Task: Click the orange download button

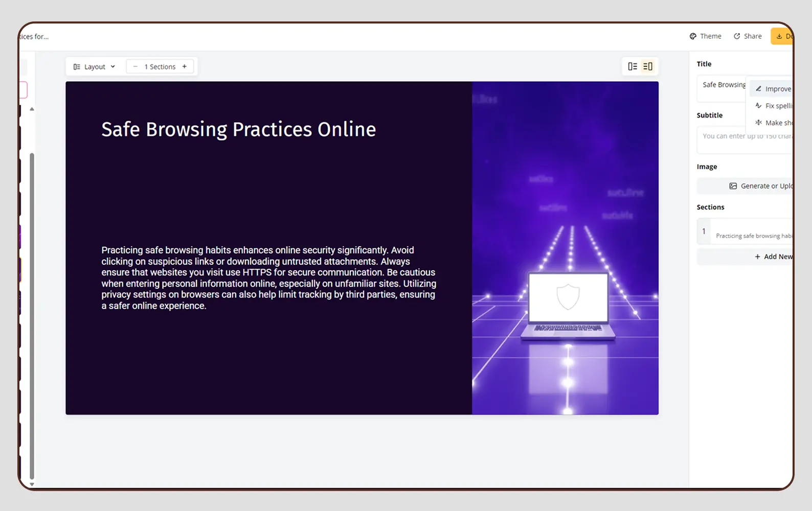Action: [782, 36]
